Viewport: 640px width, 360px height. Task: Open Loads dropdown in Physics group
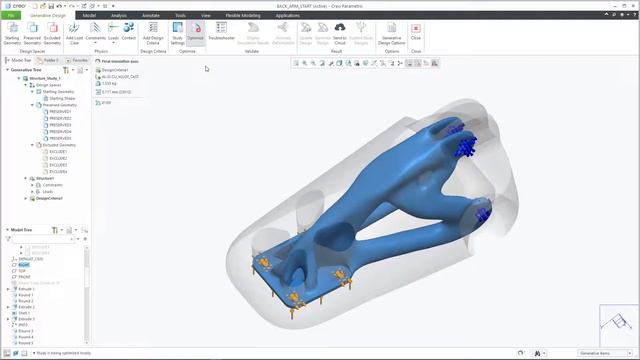point(113,42)
